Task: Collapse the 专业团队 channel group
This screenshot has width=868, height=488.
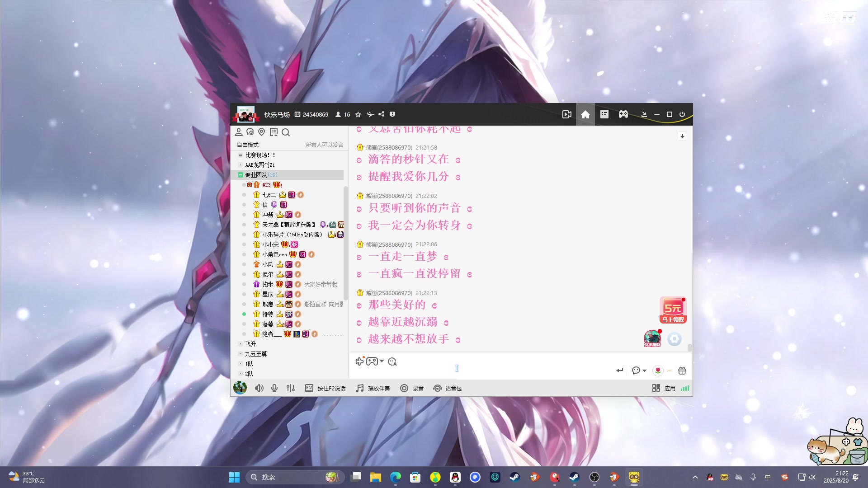Action: 241,175
